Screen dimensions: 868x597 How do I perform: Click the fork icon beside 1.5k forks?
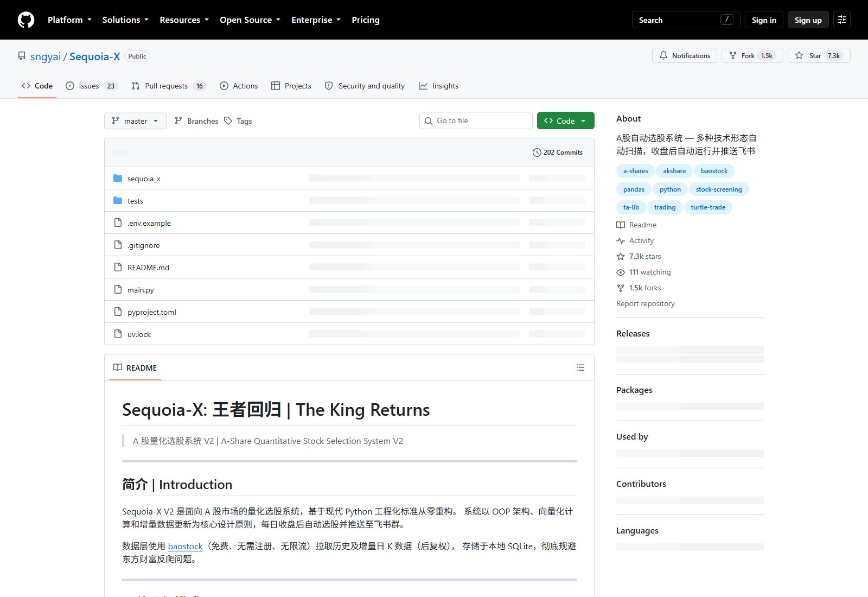point(621,288)
